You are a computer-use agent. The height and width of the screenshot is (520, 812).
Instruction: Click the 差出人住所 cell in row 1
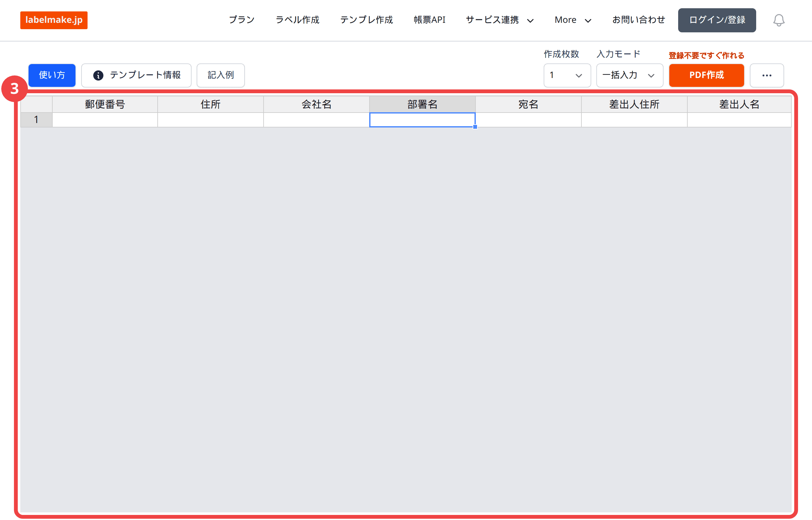634,120
